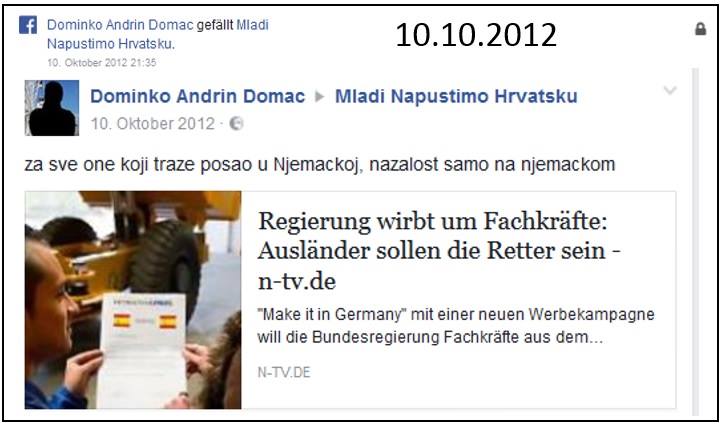
Task: Click the Facebook logo icon
Action: pos(28,25)
